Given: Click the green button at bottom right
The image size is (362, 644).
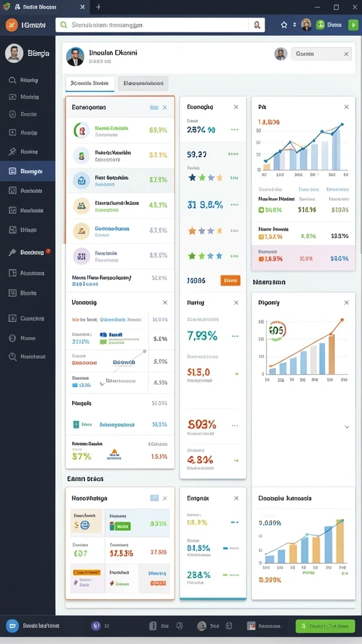Looking at the screenshot, I should 325,626.
